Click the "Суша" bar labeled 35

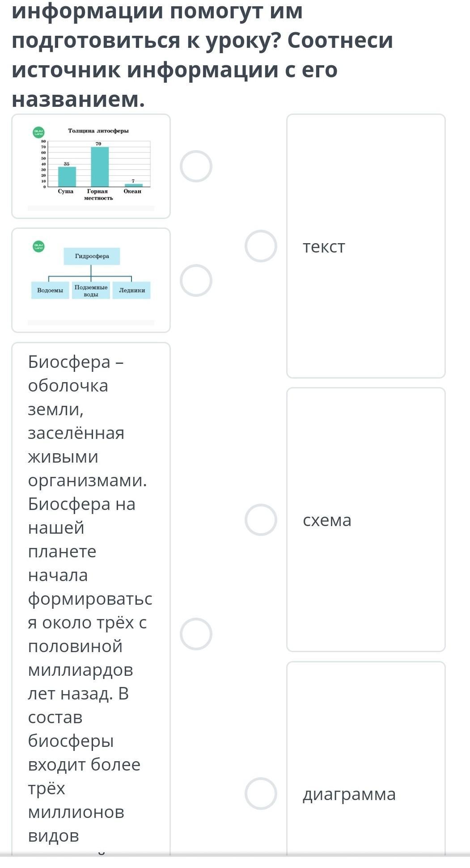pos(67,177)
